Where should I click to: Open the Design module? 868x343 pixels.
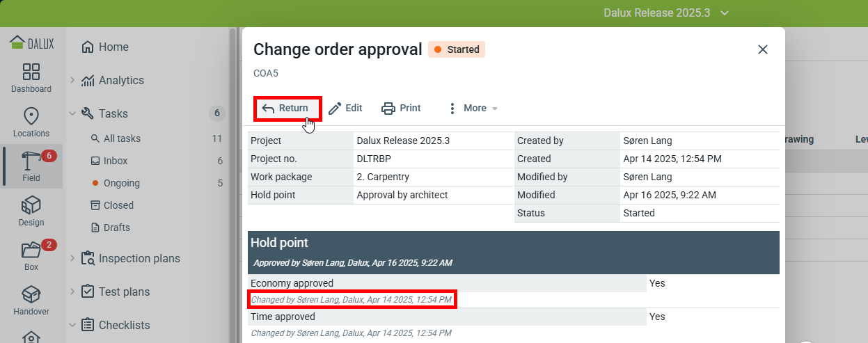click(31, 211)
